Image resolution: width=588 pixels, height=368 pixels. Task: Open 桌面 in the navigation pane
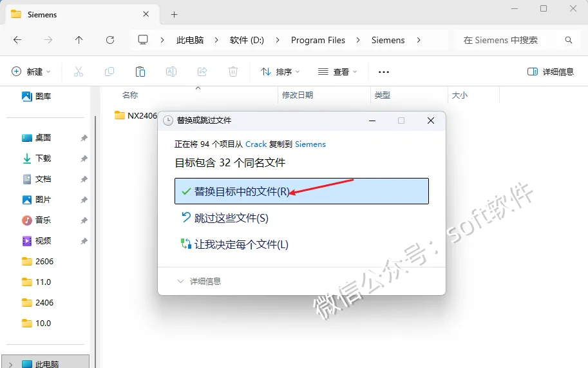36,138
